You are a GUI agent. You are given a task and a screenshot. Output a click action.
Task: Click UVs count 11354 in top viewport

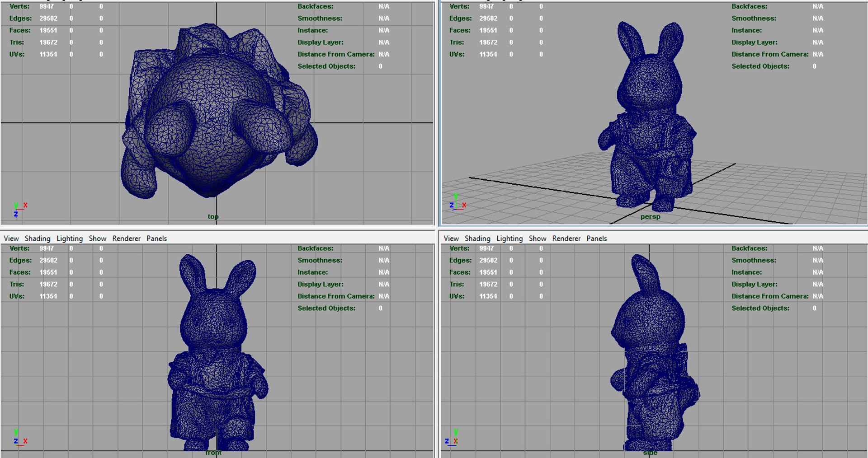[48, 54]
